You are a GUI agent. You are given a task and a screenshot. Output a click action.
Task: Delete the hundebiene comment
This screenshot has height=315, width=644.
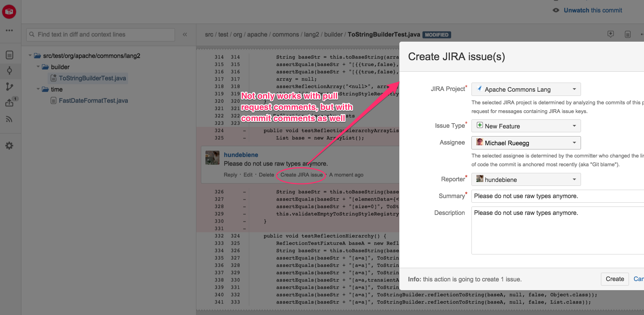(x=266, y=175)
